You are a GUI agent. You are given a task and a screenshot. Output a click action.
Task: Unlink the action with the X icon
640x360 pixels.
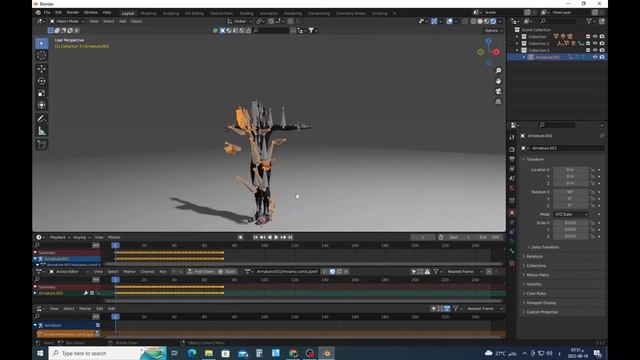(346, 271)
